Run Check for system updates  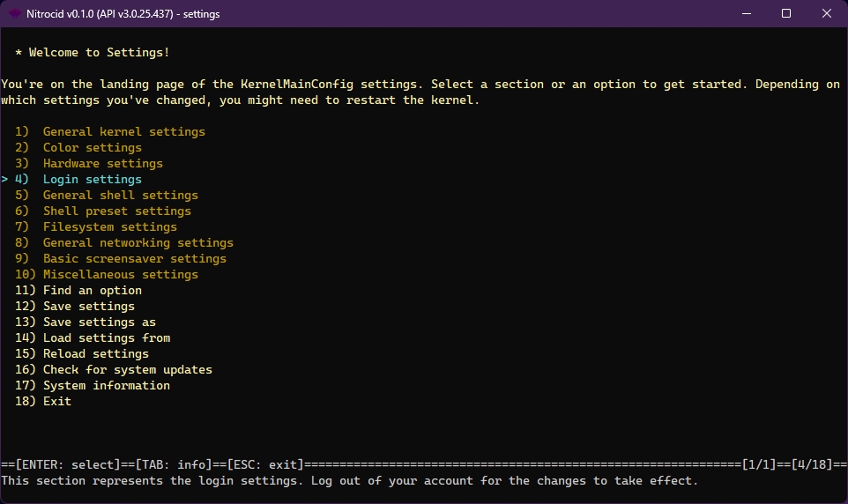point(127,369)
